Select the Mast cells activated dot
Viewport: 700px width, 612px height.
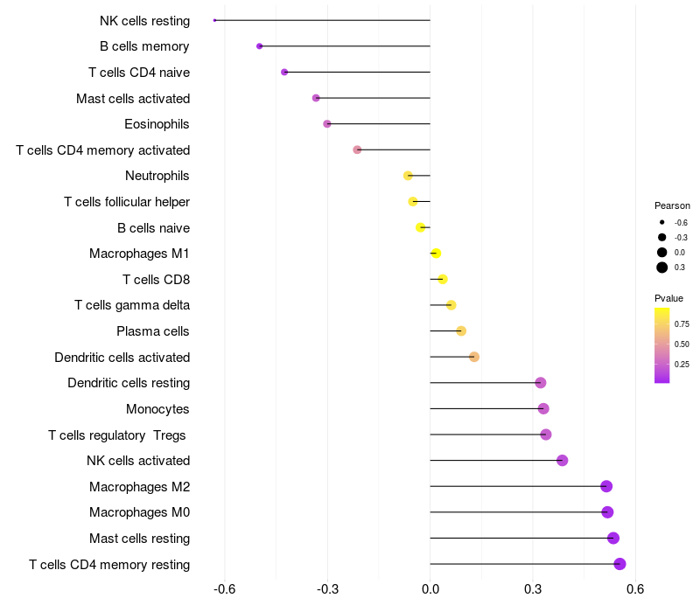pyautogui.click(x=316, y=98)
